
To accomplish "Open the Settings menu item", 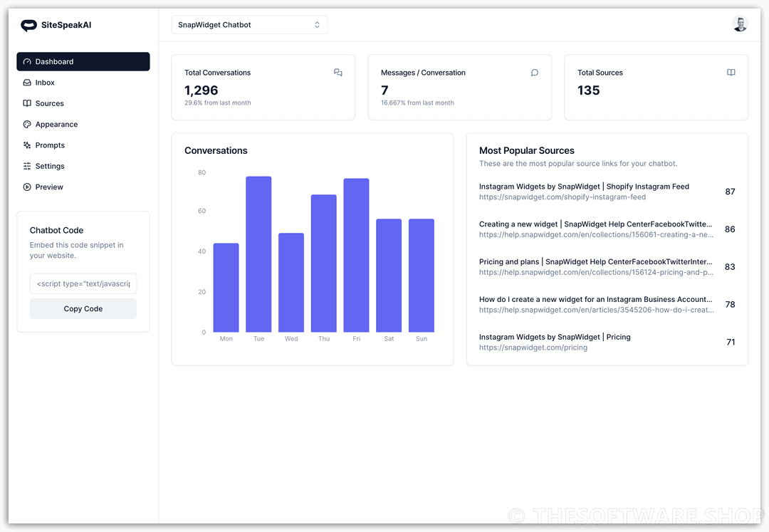I will pos(83,166).
